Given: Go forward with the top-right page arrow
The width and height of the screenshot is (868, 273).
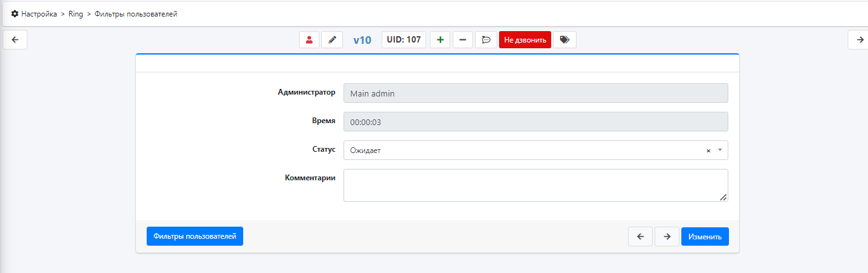Looking at the screenshot, I should pyautogui.click(x=860, y=39).
